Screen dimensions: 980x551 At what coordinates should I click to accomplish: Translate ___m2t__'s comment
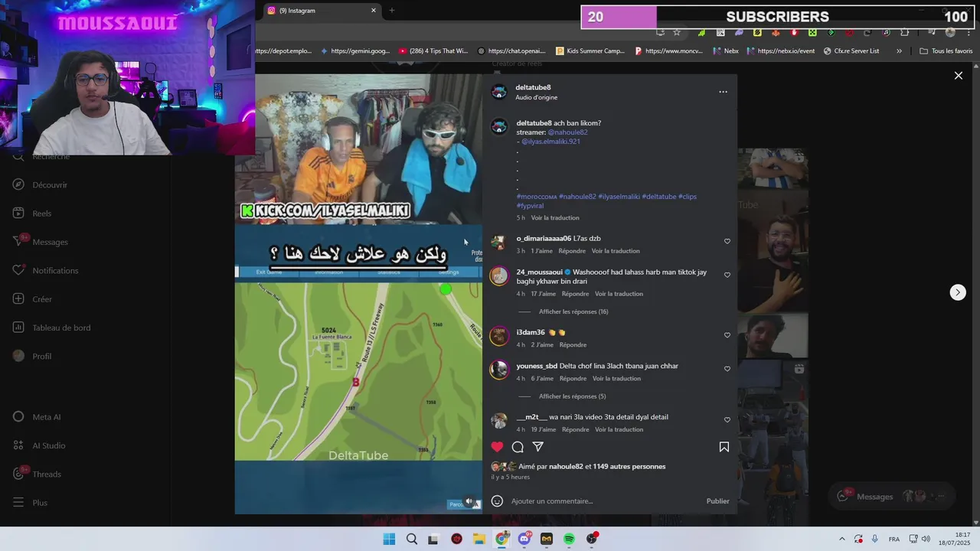619,430
